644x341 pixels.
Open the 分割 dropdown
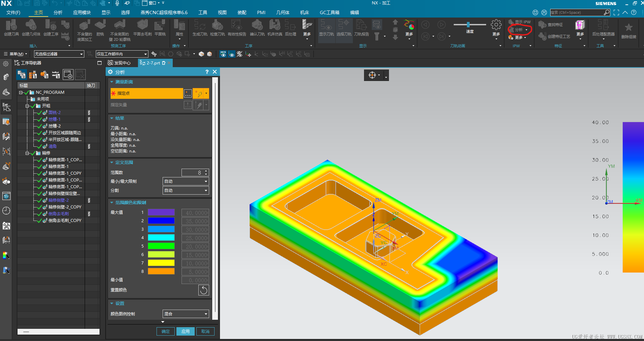(186, 191)
